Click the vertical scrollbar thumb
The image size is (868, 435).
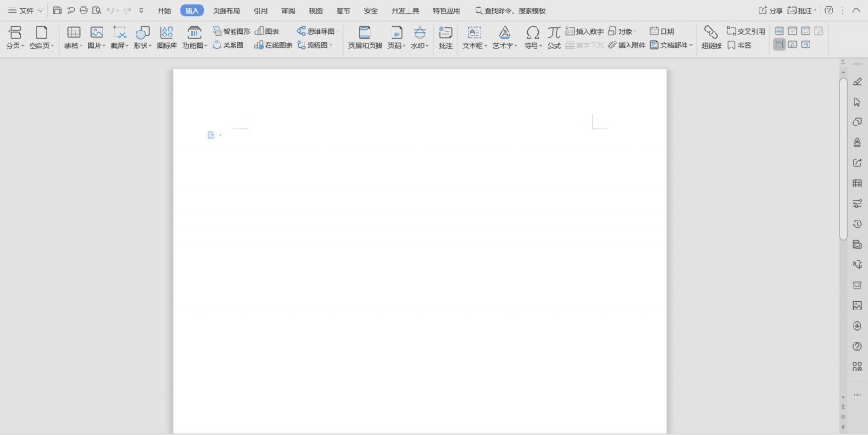click(843, 159)
